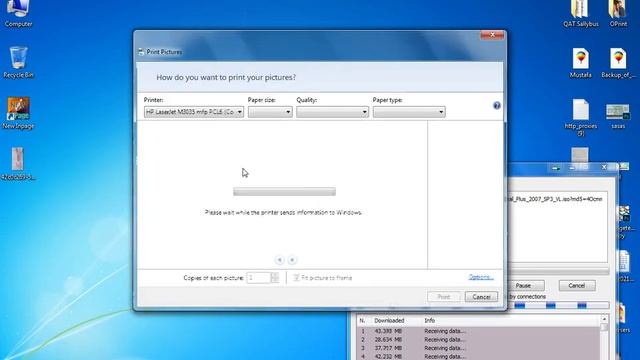Open the Paper size dropdown

click(270, 112)
